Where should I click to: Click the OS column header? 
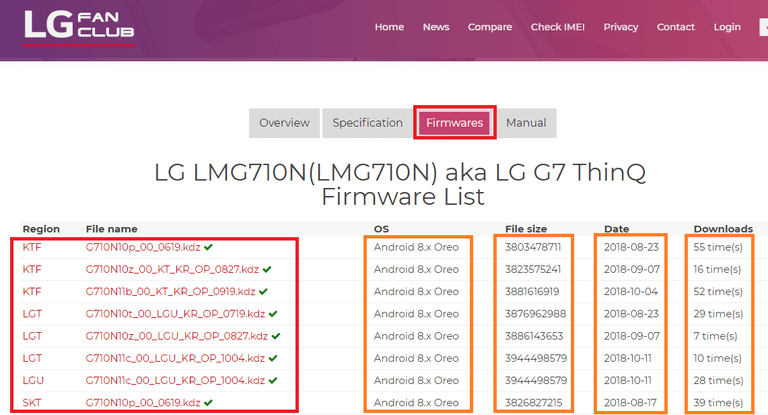tap(381, 229)
